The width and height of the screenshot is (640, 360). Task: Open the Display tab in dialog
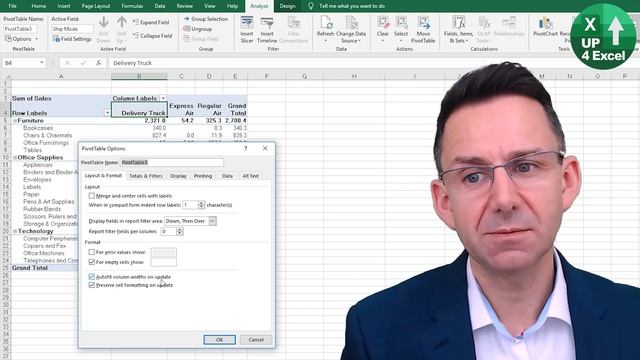click(178, 176)
